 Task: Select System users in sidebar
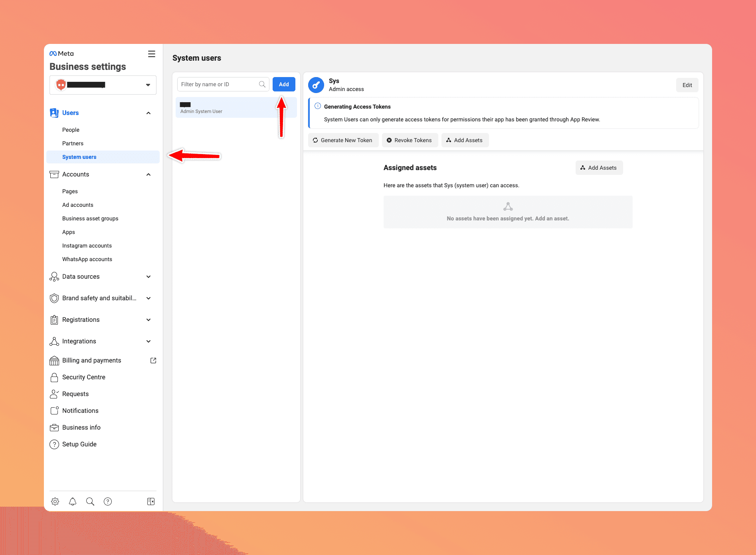point(103,157)
